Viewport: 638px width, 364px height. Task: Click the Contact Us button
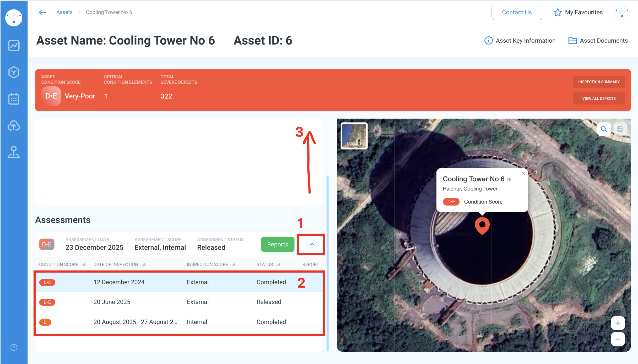pyautogui.click(x=517, y=12)
